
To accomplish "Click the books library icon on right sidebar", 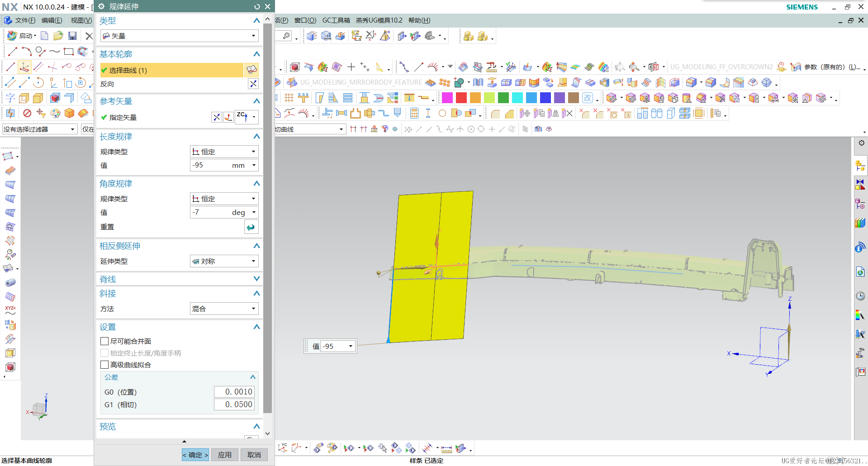I will (x=860, y=223).
